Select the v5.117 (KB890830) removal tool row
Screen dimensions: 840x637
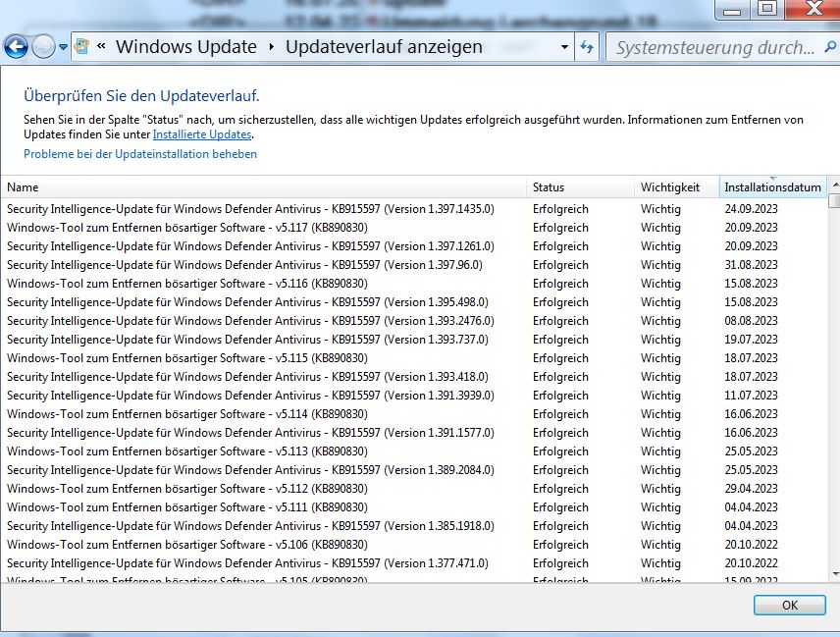(413, 228)
